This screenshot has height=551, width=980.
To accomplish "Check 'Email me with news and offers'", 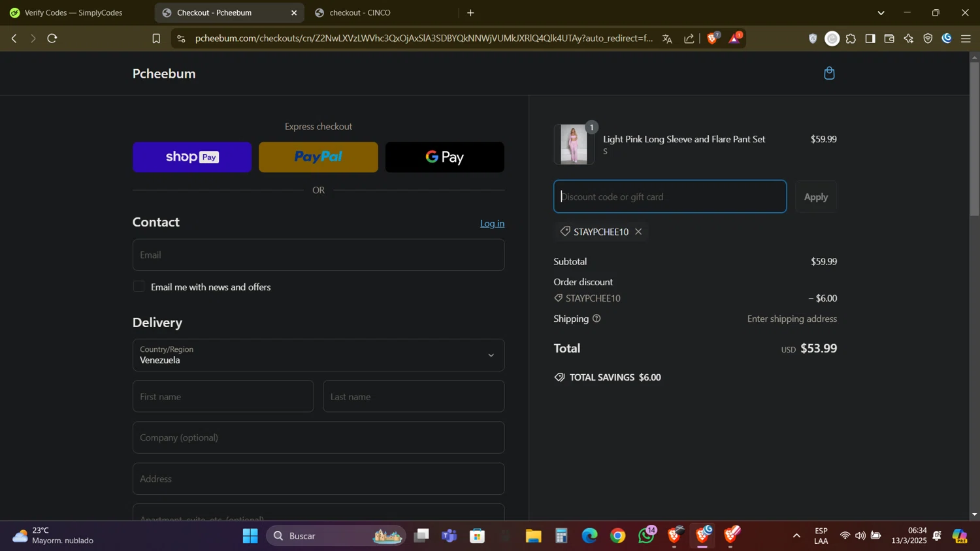I will (139, 287).
